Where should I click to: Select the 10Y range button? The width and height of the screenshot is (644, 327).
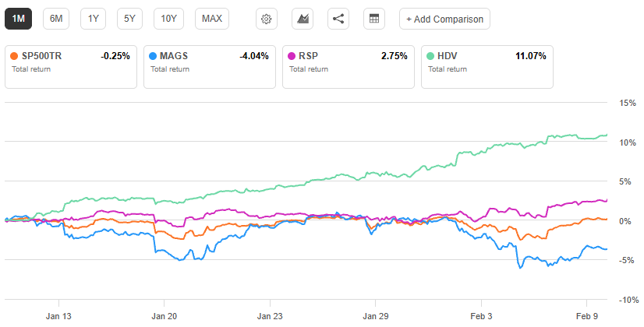(x=168, y=19)
